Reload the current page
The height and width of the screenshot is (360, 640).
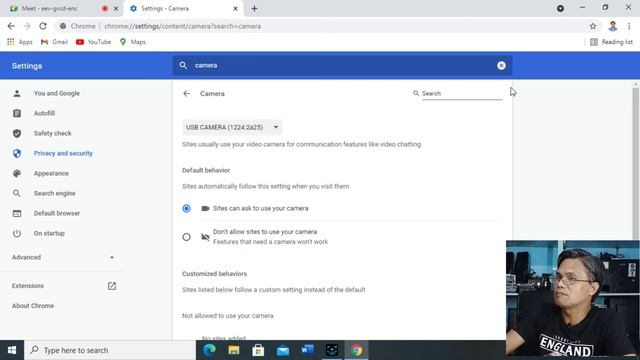[43, 26]
